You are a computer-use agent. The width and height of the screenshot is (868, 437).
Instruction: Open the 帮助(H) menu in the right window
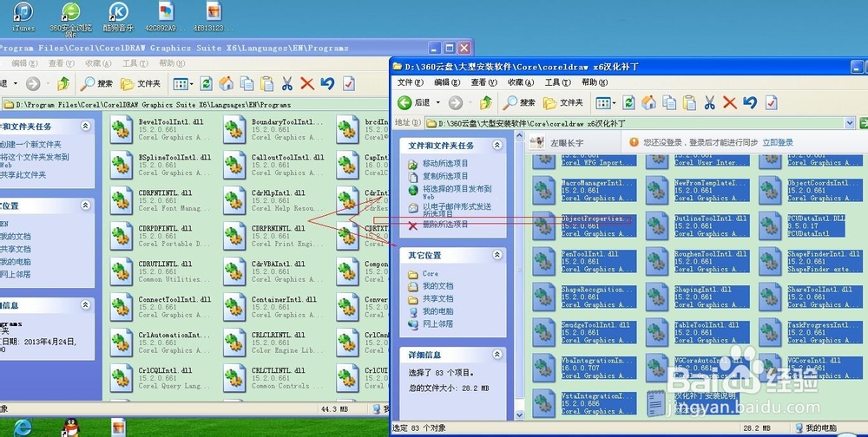click(x=595, y=82)
